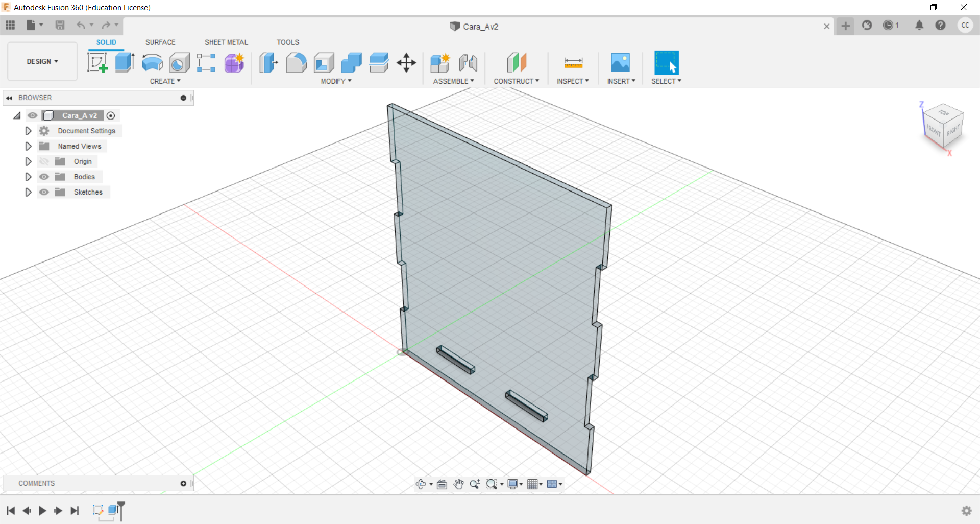This screenshot has width=980, height=524.
Task: Open the Rectangular Pattern tool
Action: pos(206,63)
